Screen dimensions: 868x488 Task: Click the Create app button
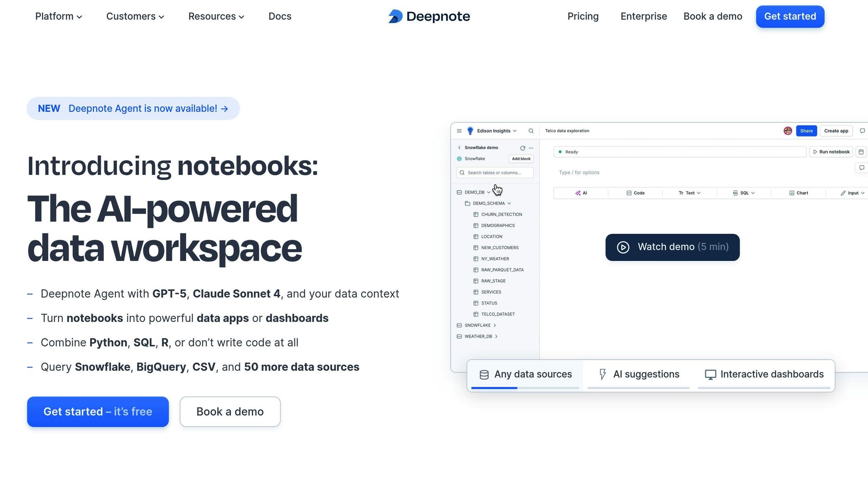(836, 131)
